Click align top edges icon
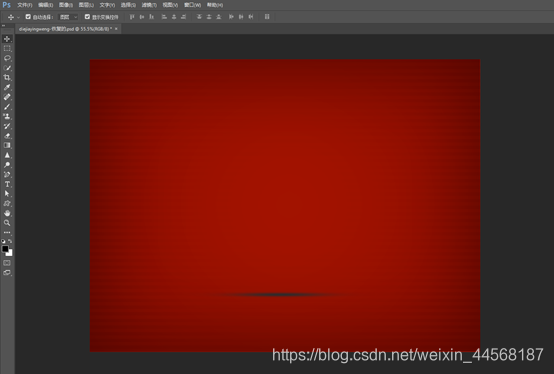The height and width of the screenshot is (374, 554). click(132, 17)
